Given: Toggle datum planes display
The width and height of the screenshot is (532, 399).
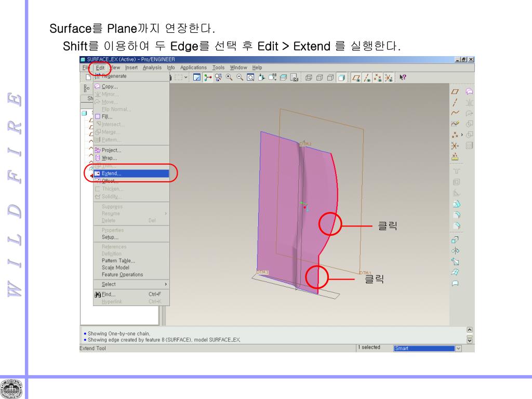Looking at the screenshot, I should [356, 78].
